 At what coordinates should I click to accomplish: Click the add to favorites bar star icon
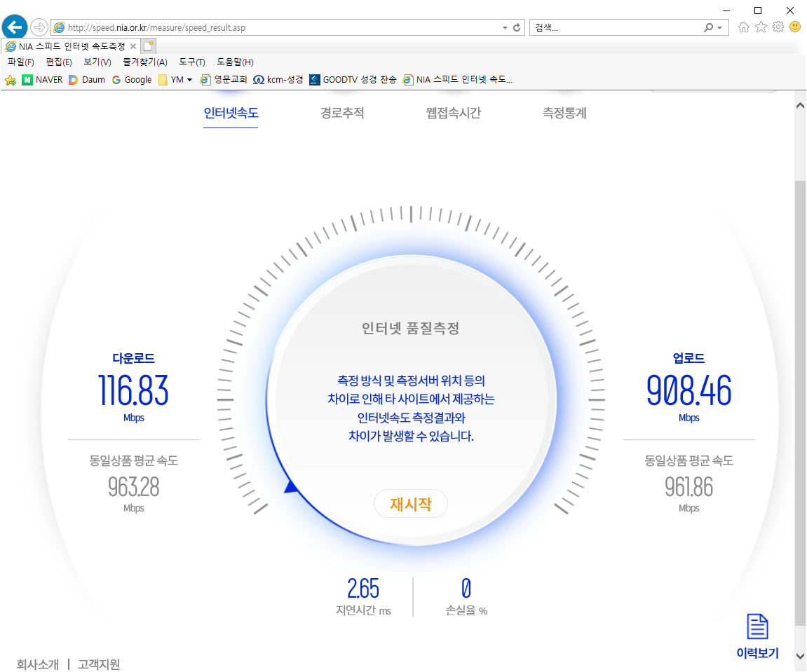(11, 80)
